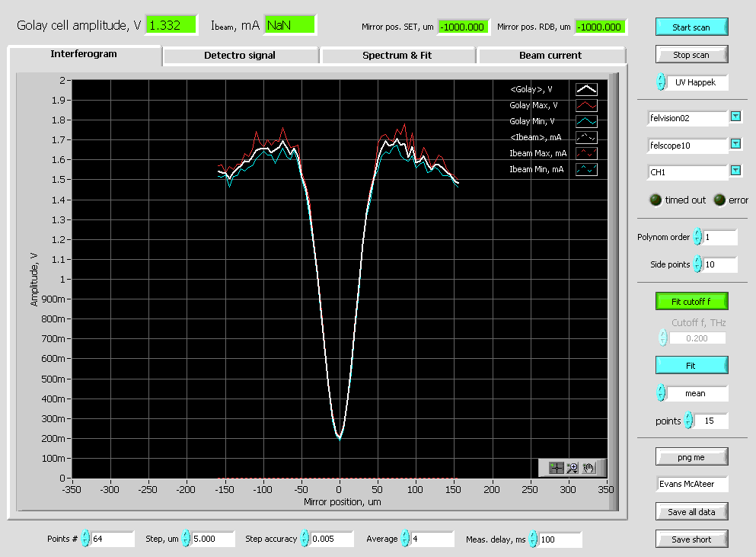
Task: Click the Step accuracy field showing 0.005
Action: click(332, 539)
